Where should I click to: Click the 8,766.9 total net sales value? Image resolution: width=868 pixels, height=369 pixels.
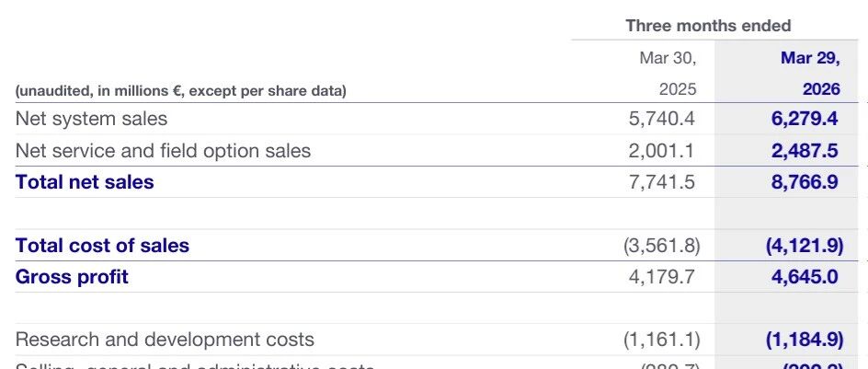click(805, 181)
